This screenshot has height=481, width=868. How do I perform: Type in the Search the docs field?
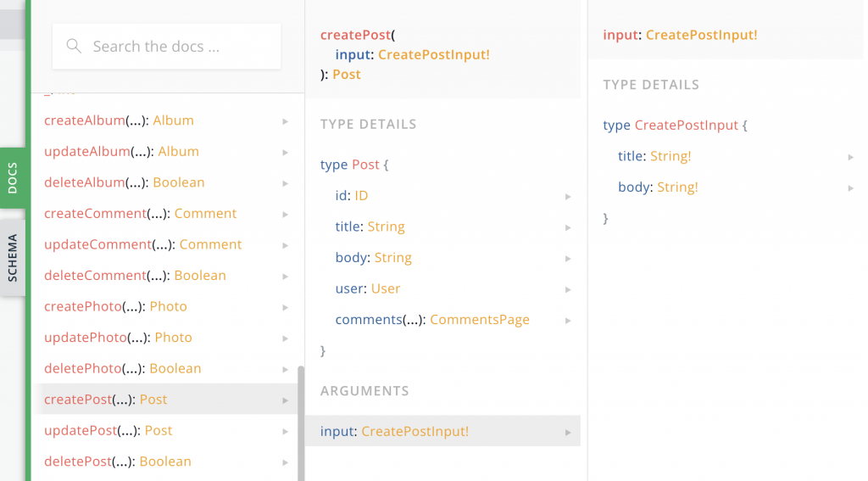tap(170, 47)
